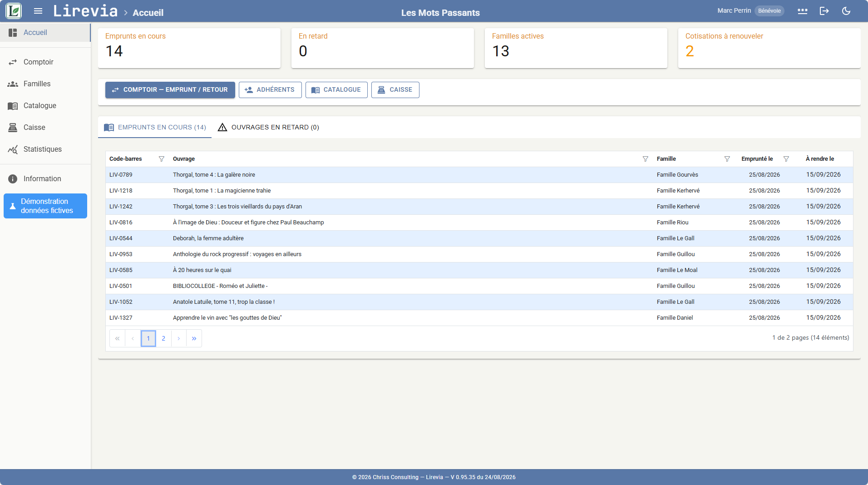This screenshot has width=868, height=485.
Task: Jump to last page double-right arrow
Action: (x=194, y=339)
